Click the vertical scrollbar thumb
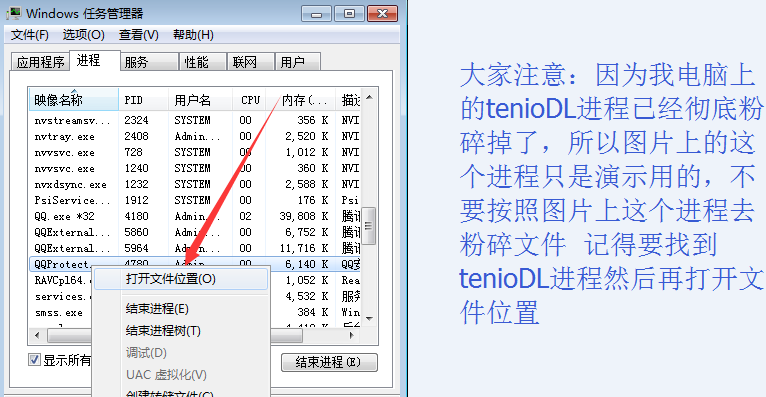This screenshot has height=397, width=766. point(369,226)
